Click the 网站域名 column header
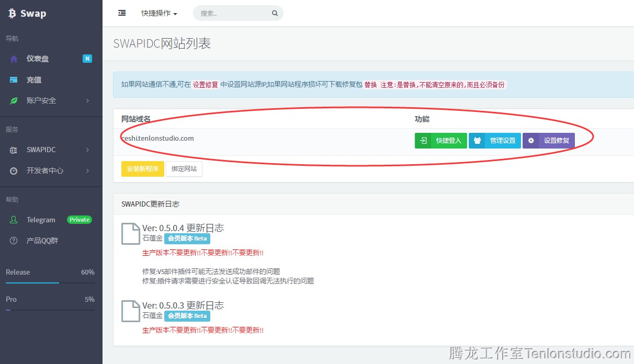 click(136, 119)
